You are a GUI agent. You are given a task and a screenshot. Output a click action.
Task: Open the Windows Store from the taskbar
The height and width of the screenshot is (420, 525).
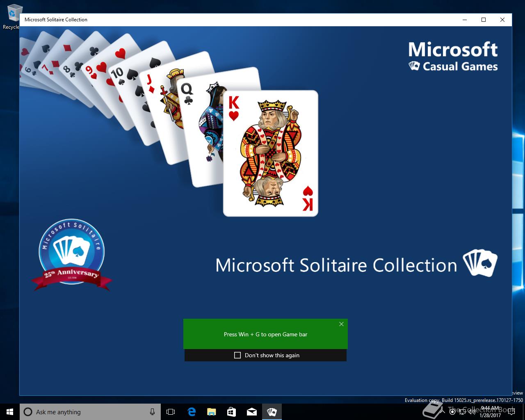(231, 412)
